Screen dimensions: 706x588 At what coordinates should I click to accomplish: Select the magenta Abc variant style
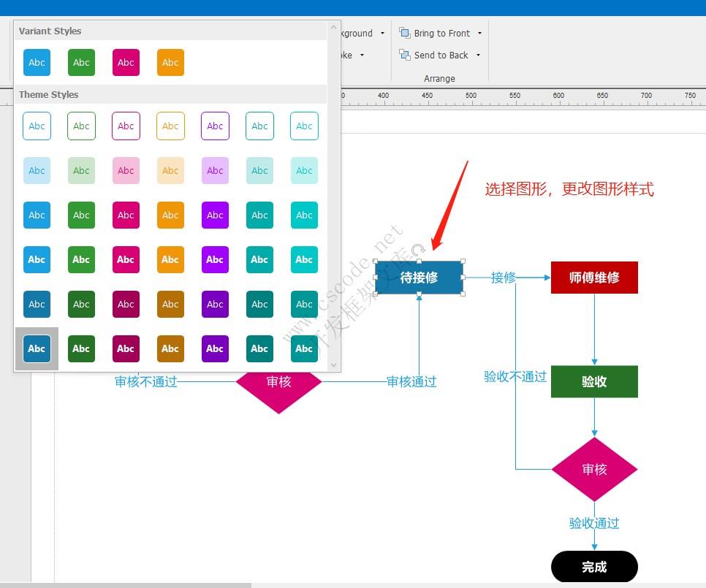point(126,63)
